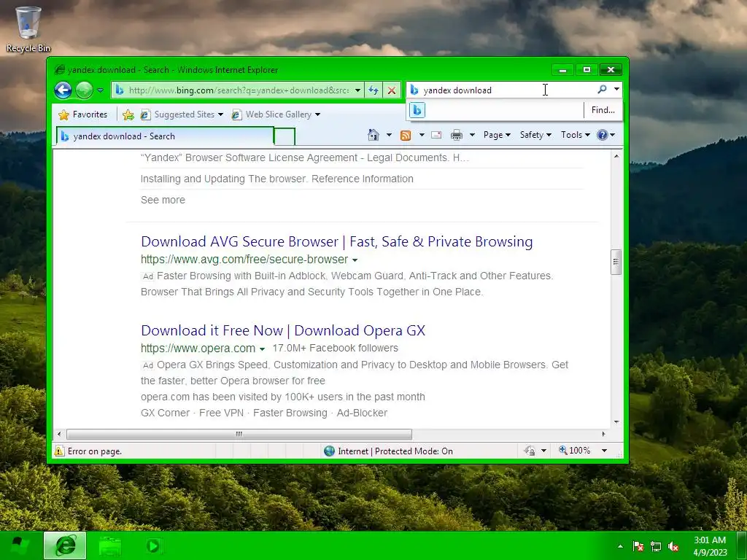Screen dimensions: 747x560
Task: Click Internet Explorer taskbar icon
Action: click(x=65, y=545)
